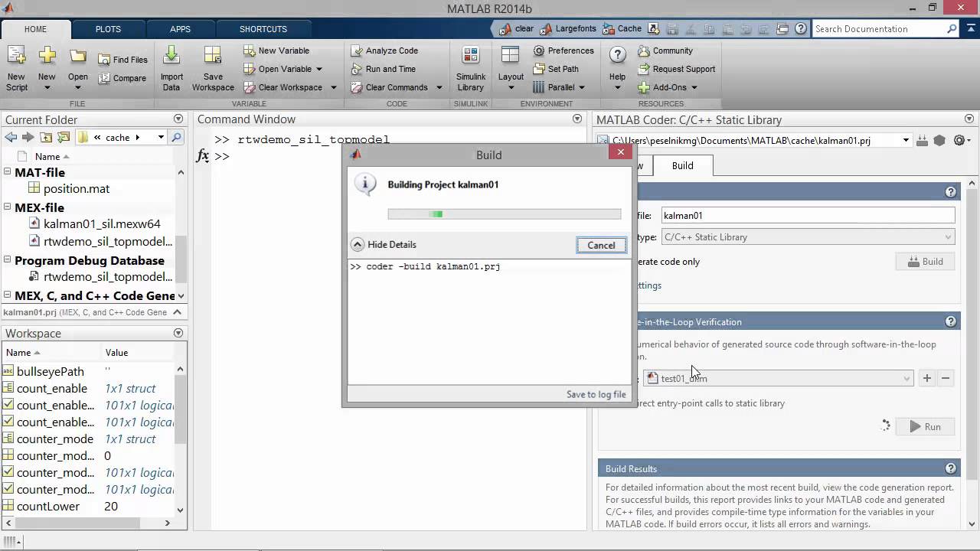This screenshot has height=551, width=980.
Task: Open the Current Folder panel actions menu
Action: click(x=178, y=119)
